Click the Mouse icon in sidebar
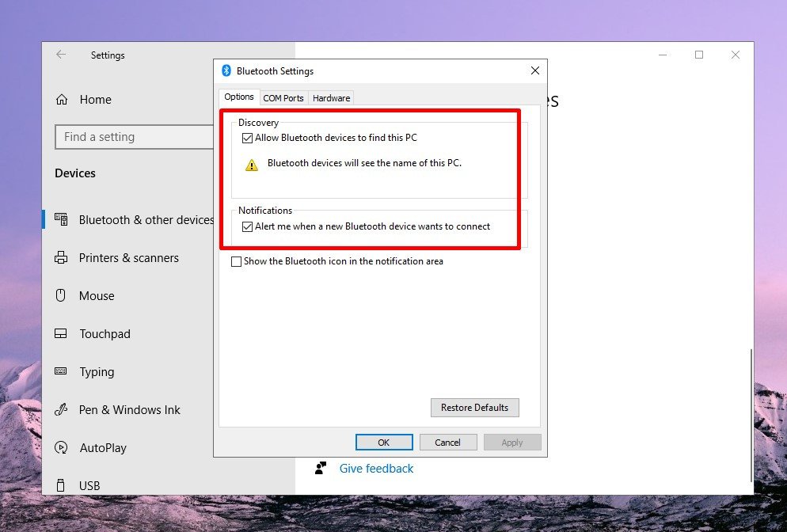The height and width of the screenshot is (532, 787). pos(61,295)
